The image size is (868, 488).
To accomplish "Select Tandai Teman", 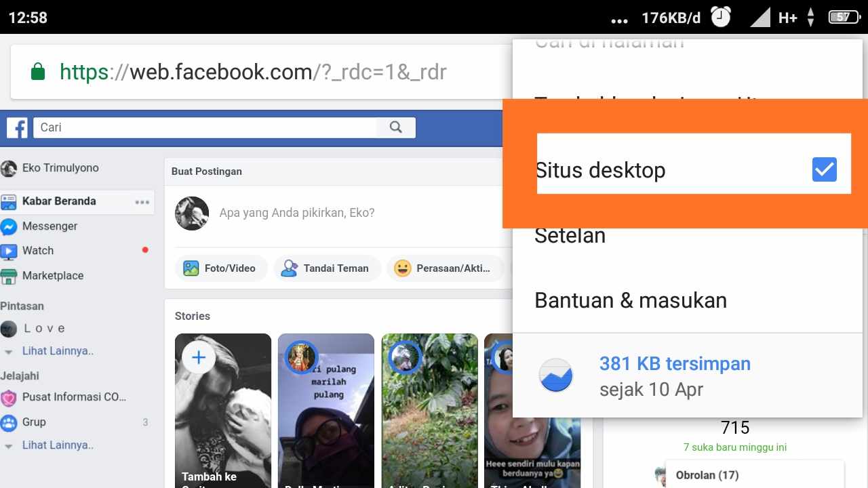I will (x=327, y=268).
